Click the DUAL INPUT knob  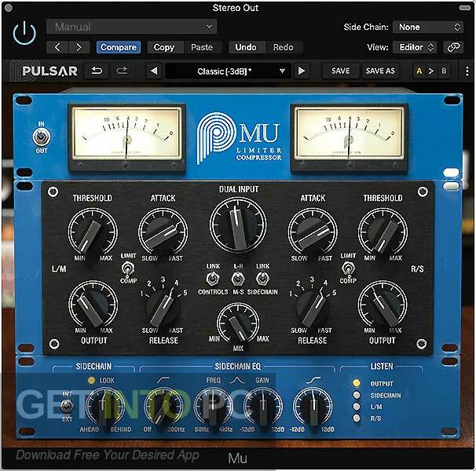[238, 225]
